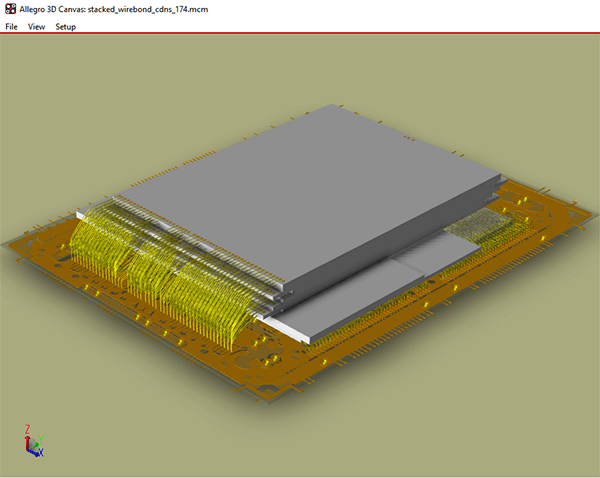Click the yellow bond wires on left side
The height and width of the screenshot is (478, 600).
165,272
